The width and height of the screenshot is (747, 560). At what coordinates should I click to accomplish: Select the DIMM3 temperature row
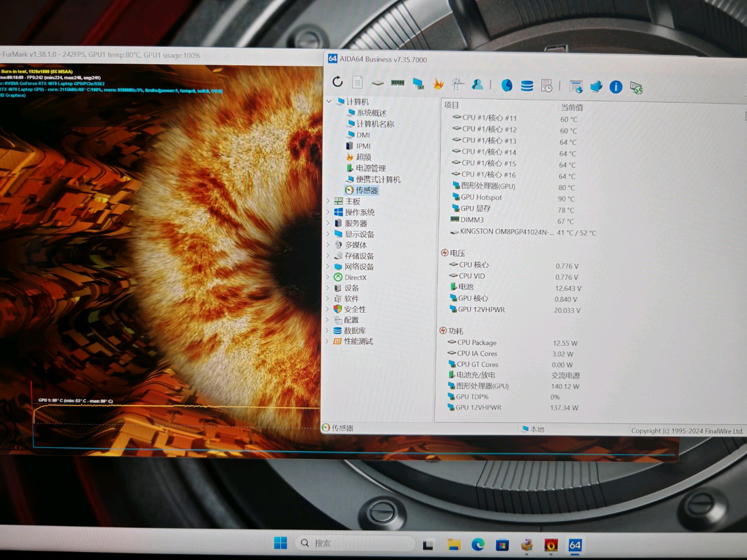pyautogui.click(x=512, y=220)
